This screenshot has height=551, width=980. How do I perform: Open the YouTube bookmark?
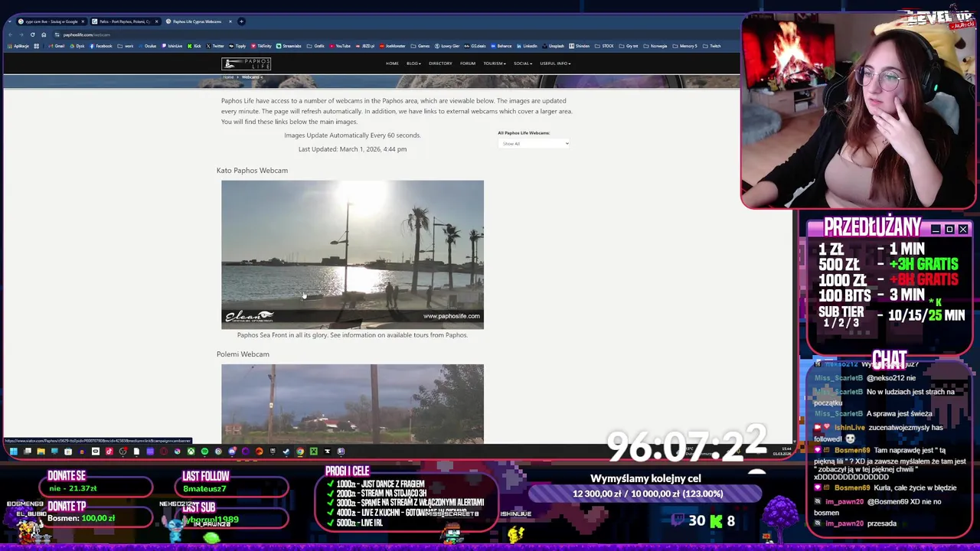[x=340, y=46]
